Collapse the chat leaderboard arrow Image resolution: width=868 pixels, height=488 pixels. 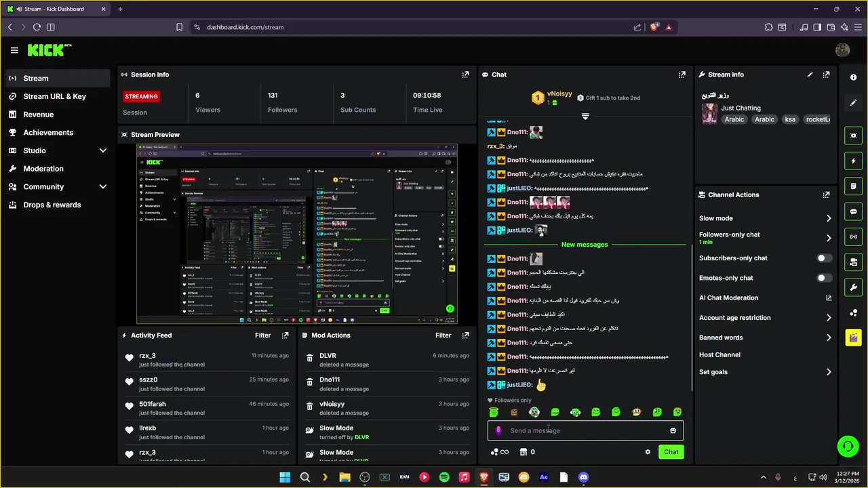pos(585,117)
